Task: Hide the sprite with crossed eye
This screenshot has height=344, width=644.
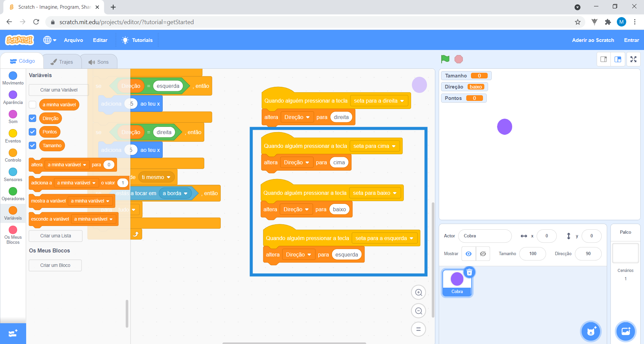Action: click(483, 254)
